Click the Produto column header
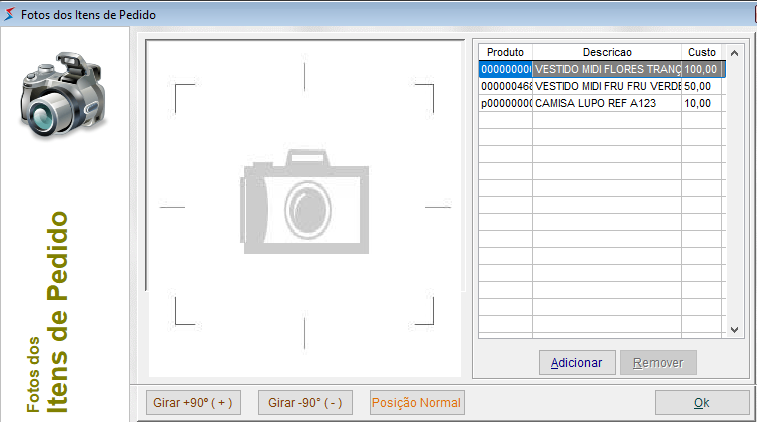The image size is (757, 422). (505, 52)
